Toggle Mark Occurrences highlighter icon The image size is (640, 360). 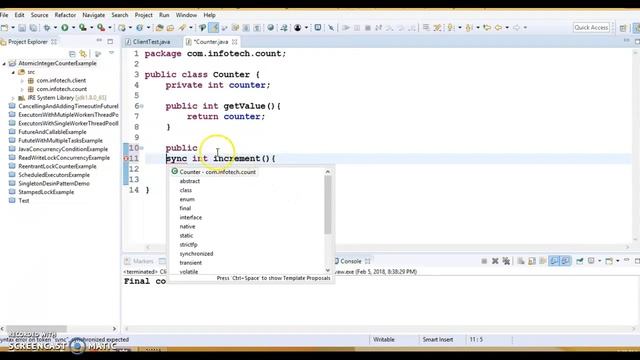pyautogui.click(x=213, y=28)
